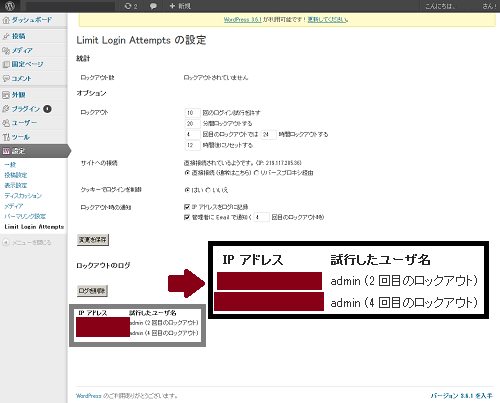Viewport: 500px width, 403px height.
Task: Click the site name in the admin bar
Action: click(x=70, y=6)
